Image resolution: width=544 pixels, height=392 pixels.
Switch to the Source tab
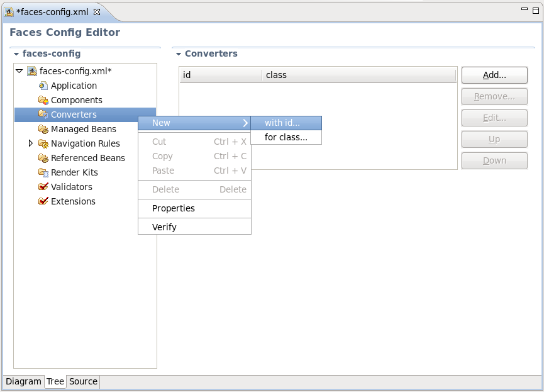click(82, 381)
